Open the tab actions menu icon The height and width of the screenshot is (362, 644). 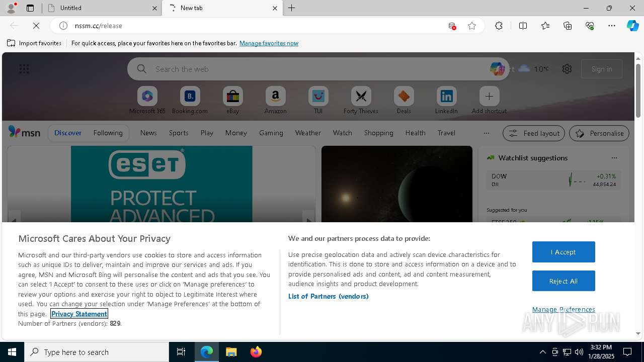(x=30, y=8)
